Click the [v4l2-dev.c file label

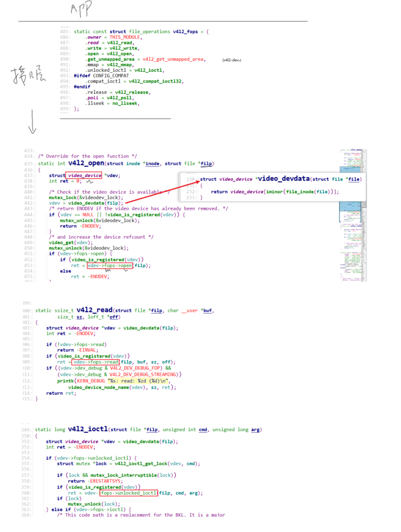(232, 60)
